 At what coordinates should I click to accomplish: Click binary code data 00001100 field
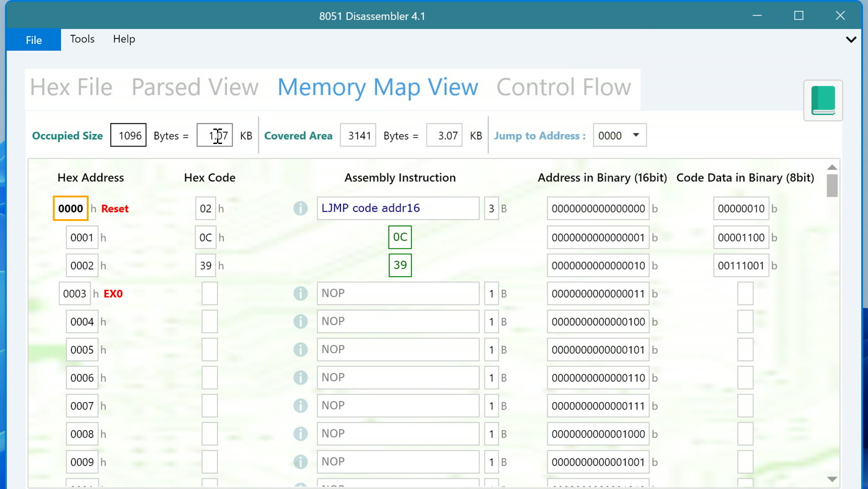(742, 237)
